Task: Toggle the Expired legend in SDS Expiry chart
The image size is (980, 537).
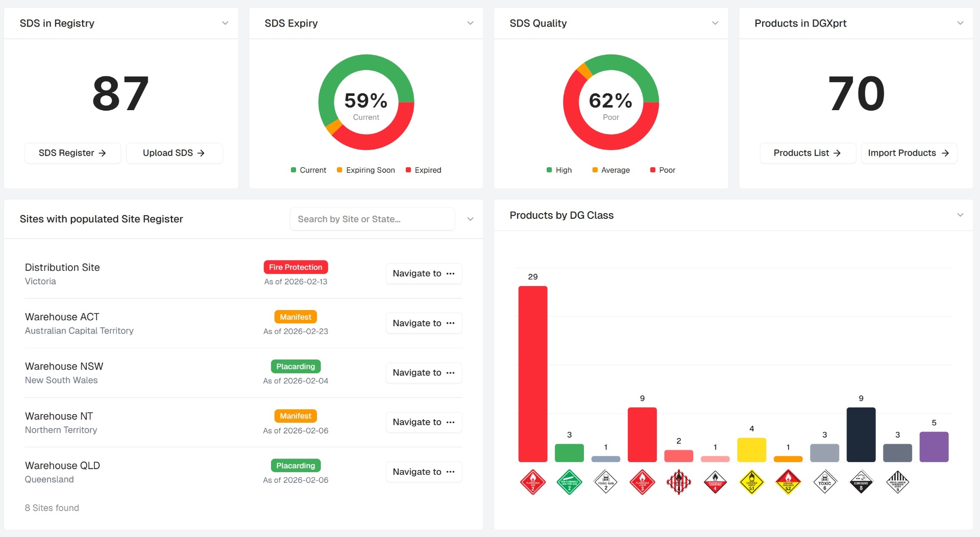Action: tap(423, 170)
